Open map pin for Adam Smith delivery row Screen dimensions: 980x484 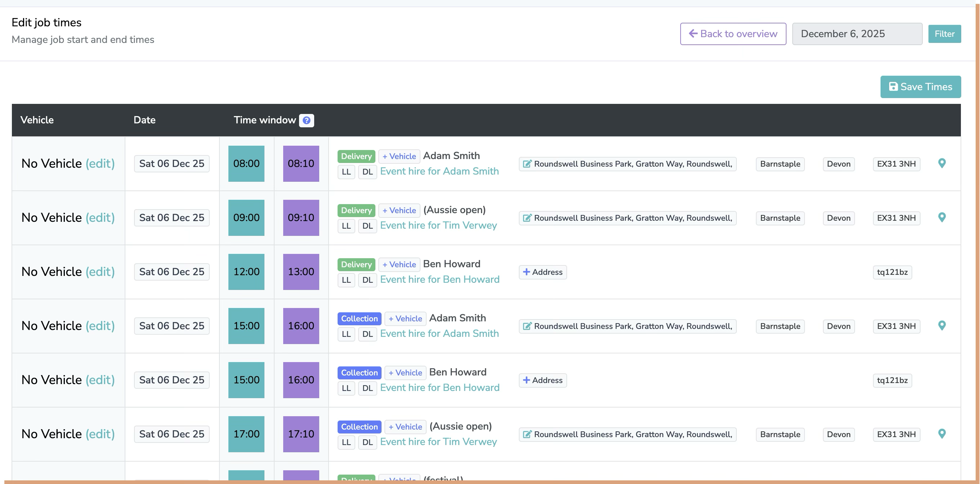tap(941, 163)
